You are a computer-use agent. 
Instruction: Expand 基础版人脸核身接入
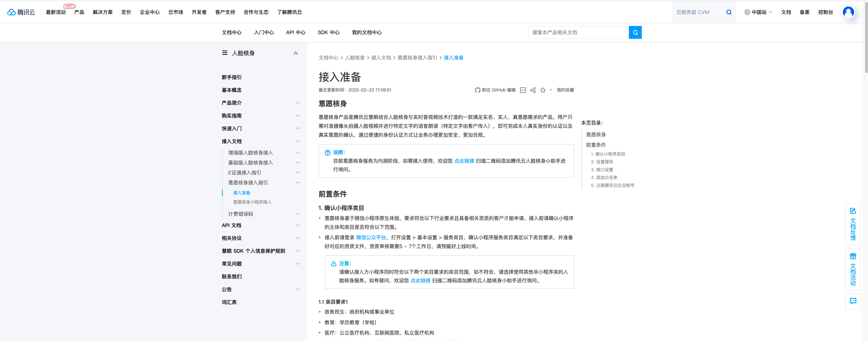pyautogui.click(x=298, y=163)
